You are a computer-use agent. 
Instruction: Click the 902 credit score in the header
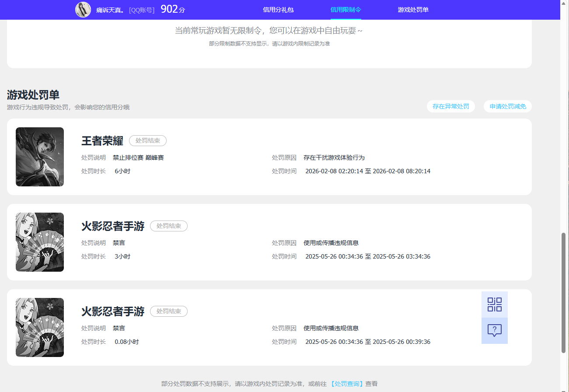pos(174,9)
